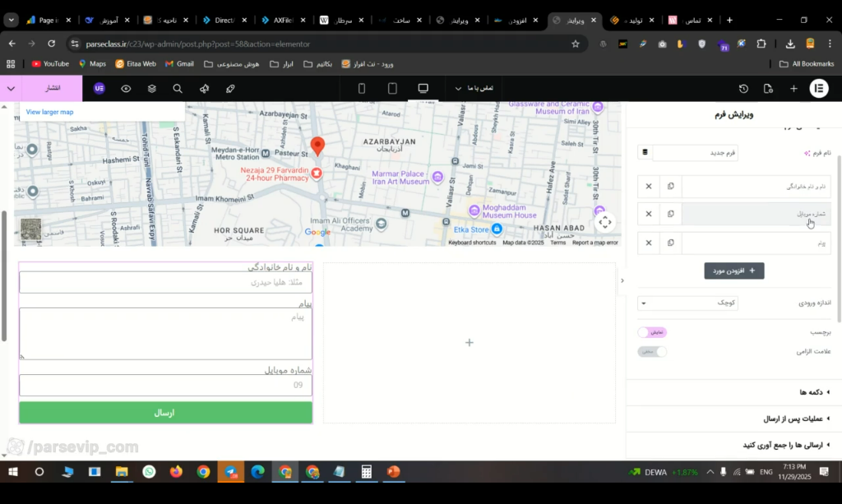The width and height of the screenshot is (842, 504).
Task: Open the Calculator from the taskbar
Action: coord(366,472)
